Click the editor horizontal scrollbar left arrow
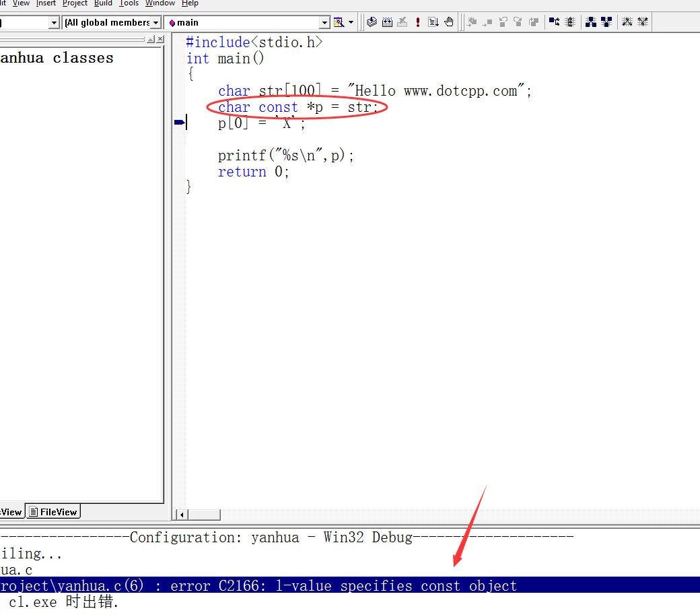Viewport: 700px width, 615px height. (x=181, y=515)
